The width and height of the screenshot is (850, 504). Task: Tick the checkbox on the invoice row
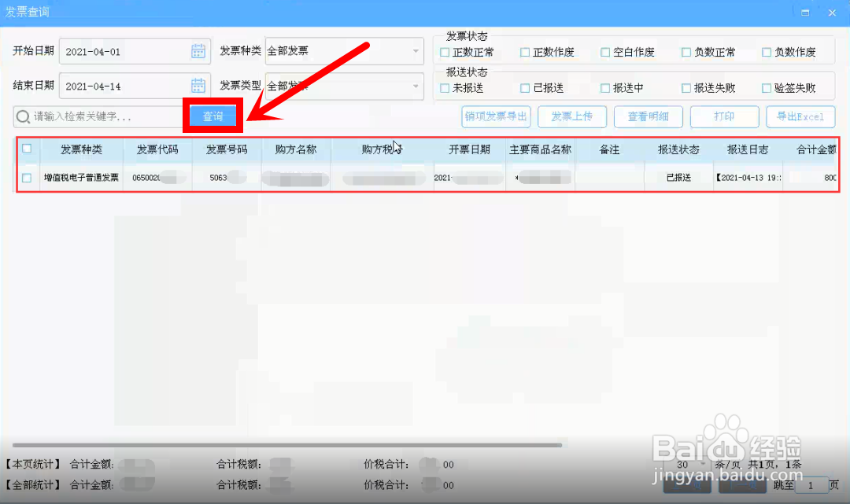pyautogui.click(x=27, y=177)
